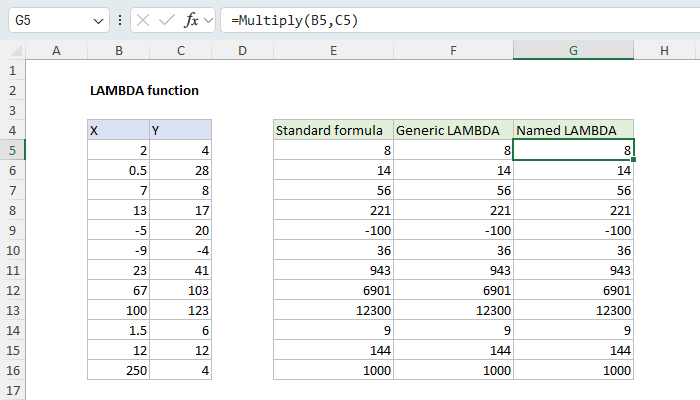Click cell with X value 67
The height and width of the screenshot is (400, 700).
tap(119, 291)
